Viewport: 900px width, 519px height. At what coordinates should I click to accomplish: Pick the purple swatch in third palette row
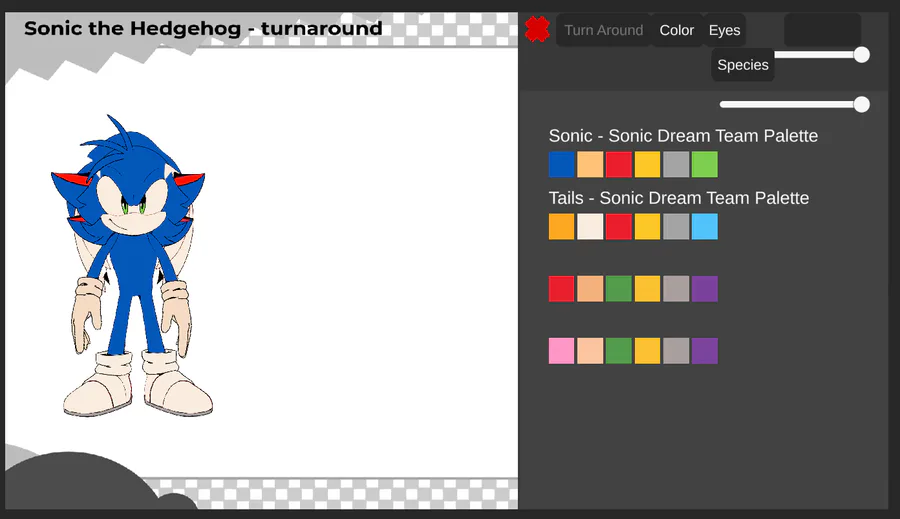pos(705,289)
